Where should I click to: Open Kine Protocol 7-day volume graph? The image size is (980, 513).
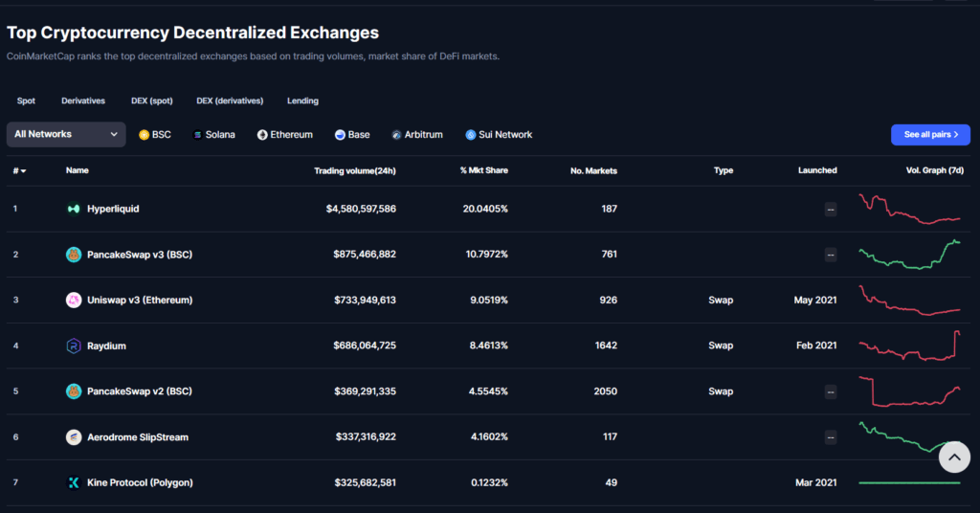(x=909, y=482)
